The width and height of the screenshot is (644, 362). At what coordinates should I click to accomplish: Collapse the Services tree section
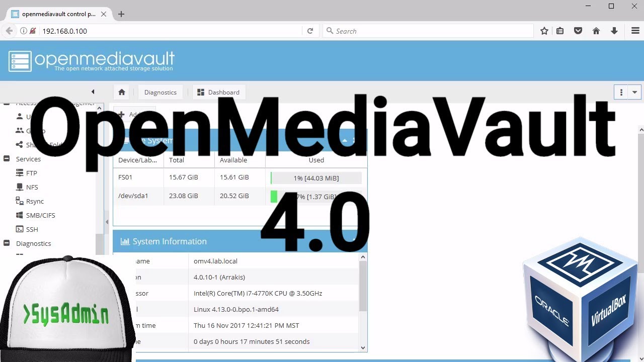7,159
